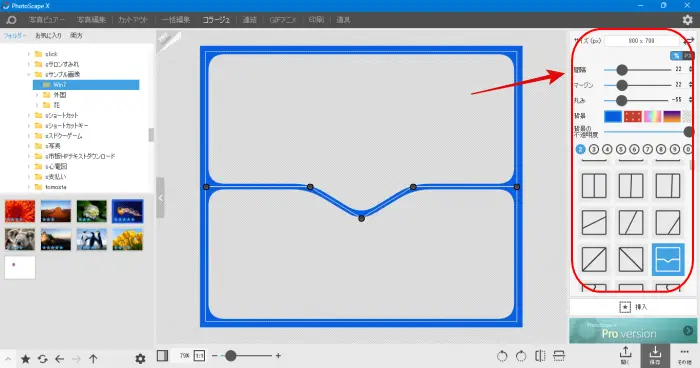Set zoom to 1:1 actual size

tap(199, 356)
